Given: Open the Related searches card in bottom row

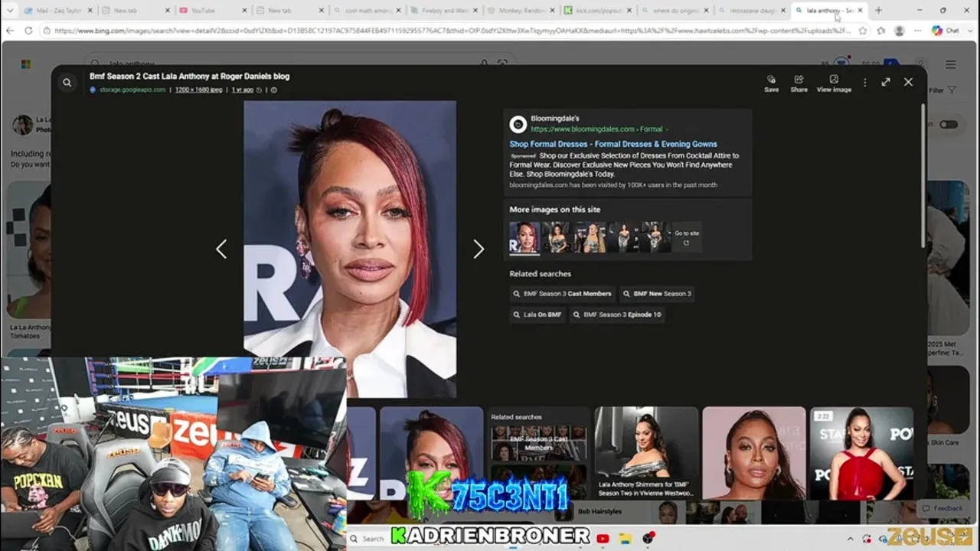Looking at the screenshot, I should coord(538,453).
